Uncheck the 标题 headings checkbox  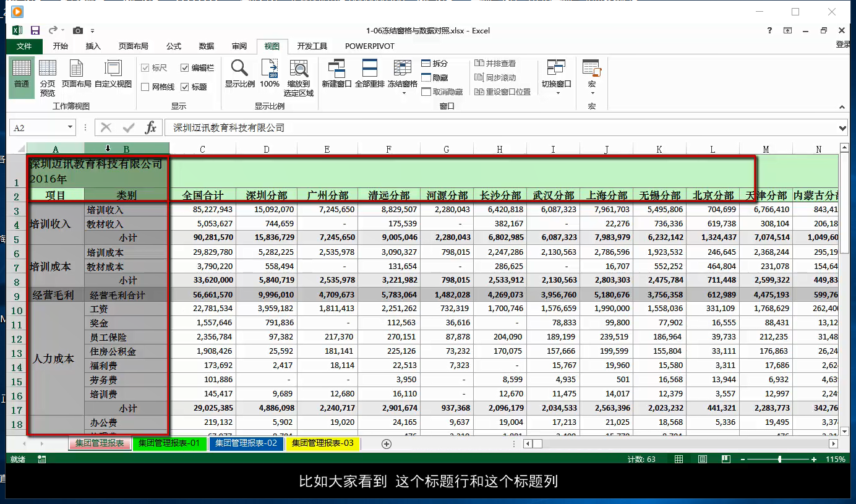pyautogui.click(x=185, y=86)
